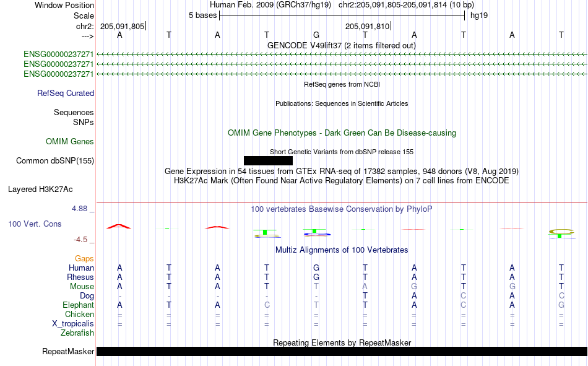Click the G base in the Rhesus row

pos(316,277)
